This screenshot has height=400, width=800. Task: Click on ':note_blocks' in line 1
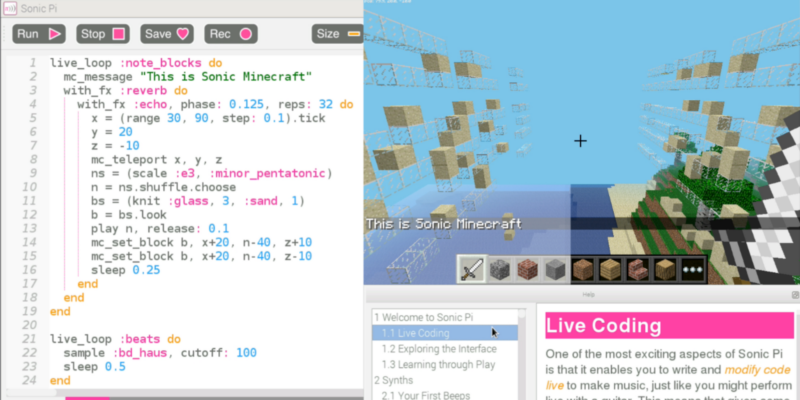pyautogui.click(x=161, y=63)
